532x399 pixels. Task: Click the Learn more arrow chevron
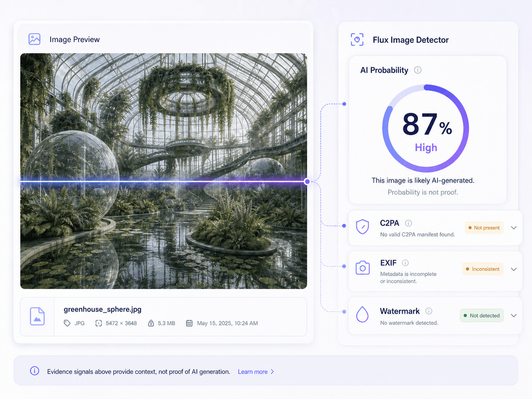click(272, 372)
